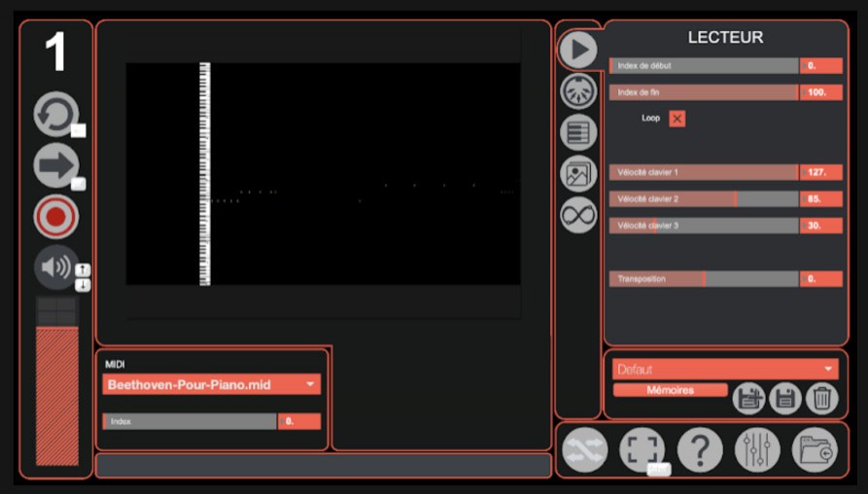Toggle the Loop checkbox

677,119
